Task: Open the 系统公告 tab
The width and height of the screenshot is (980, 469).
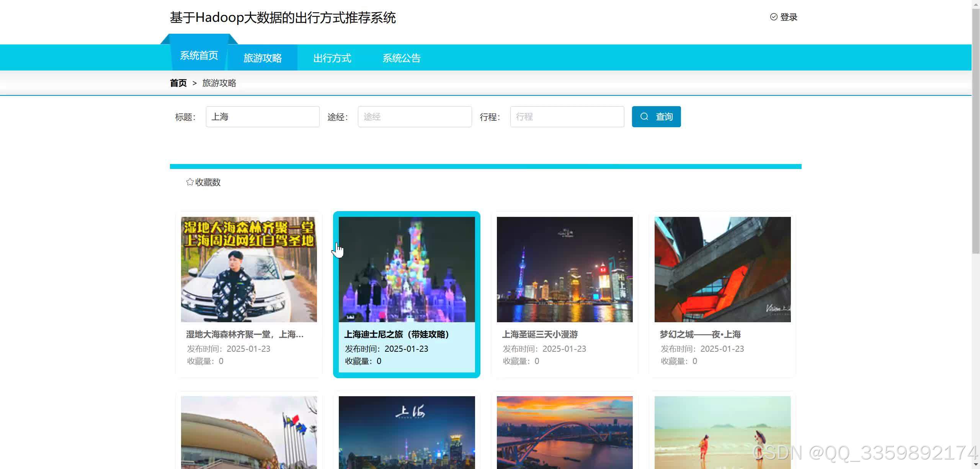Action: (402, 58)
